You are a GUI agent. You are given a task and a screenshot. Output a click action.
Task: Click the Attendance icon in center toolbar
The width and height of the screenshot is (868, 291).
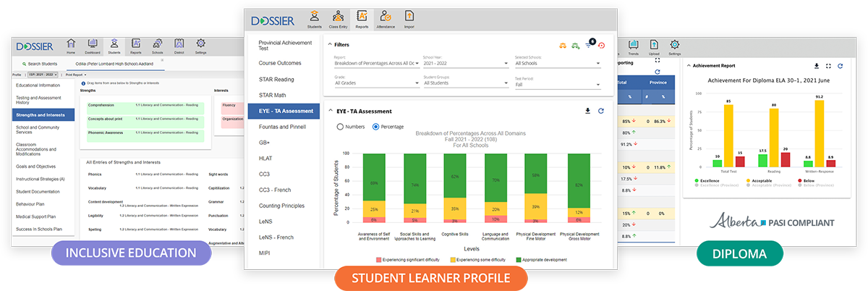pyautogui.click(x=386, y=20)
